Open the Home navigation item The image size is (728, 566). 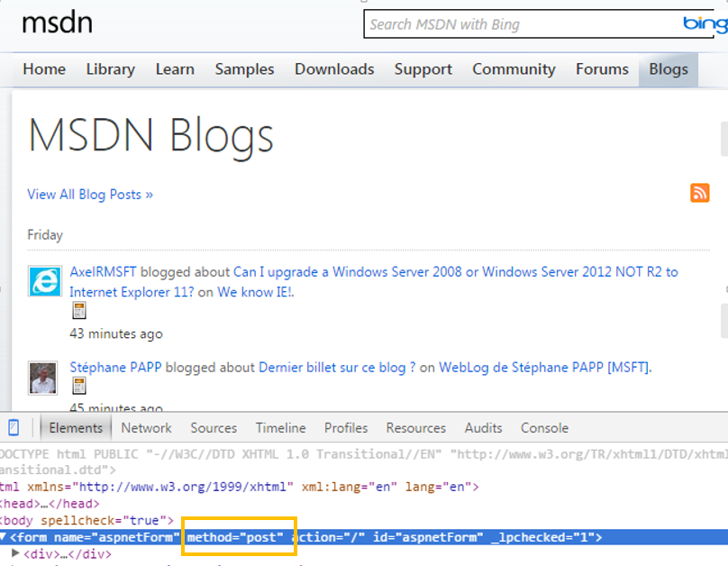44,69
